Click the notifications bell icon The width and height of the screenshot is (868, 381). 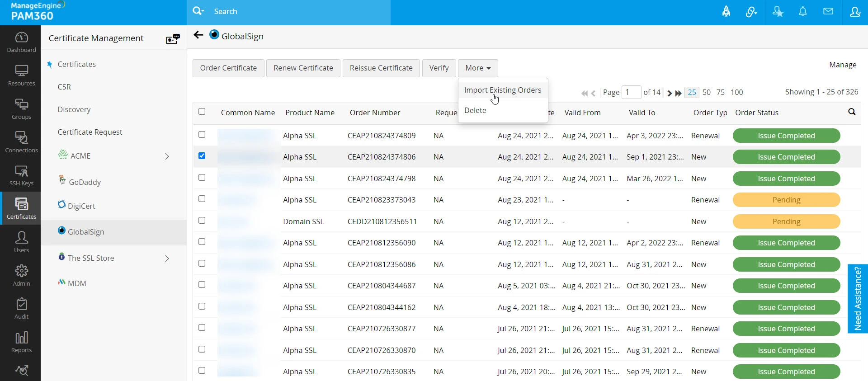click(x=802, y=12)
